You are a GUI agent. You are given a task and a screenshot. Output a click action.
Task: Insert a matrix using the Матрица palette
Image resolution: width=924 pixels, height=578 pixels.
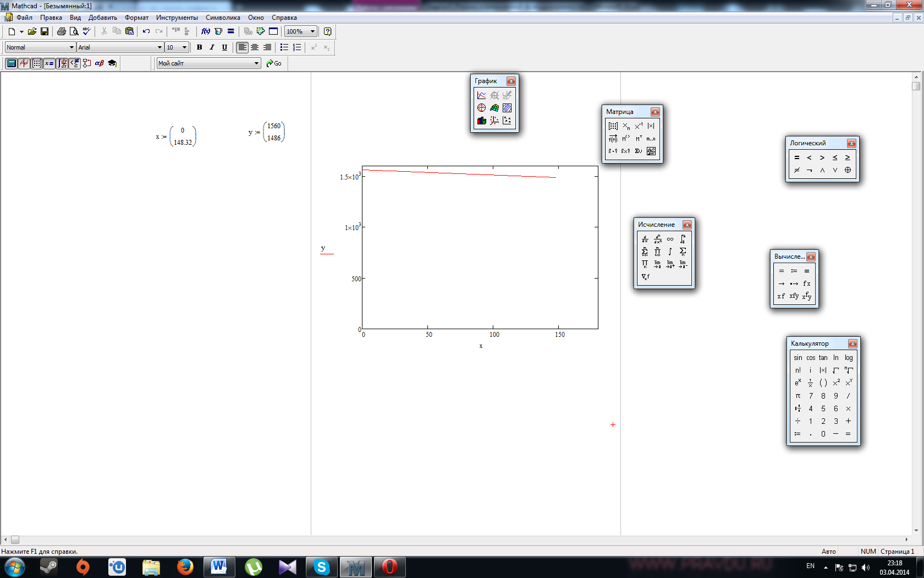tap(613, 126)
